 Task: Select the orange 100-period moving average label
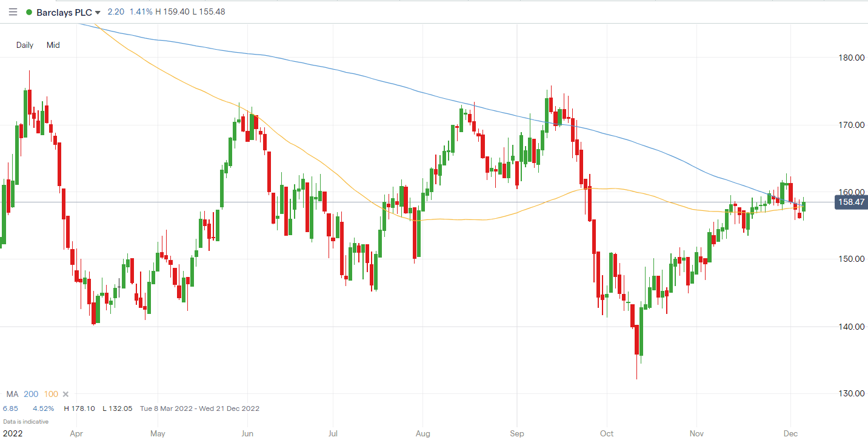tap(51, 394)
